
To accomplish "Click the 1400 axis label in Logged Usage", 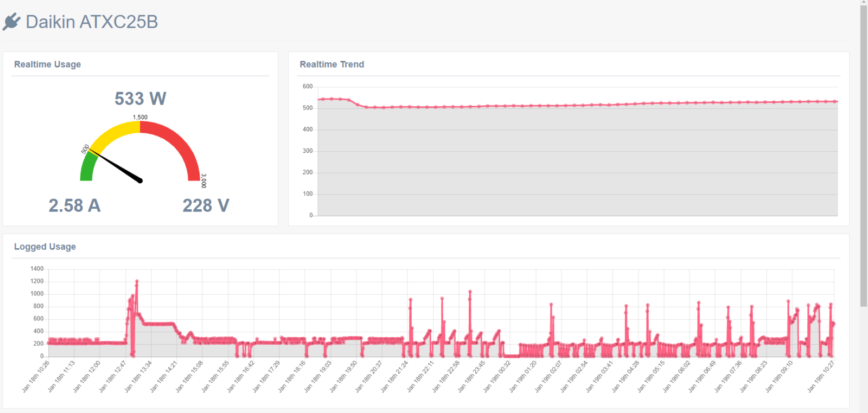I will (x=37, y=268).
